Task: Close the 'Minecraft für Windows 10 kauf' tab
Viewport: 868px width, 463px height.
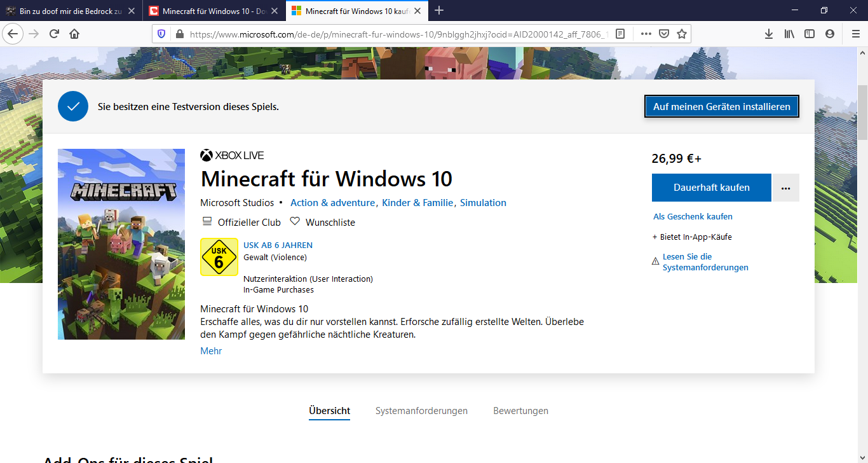Action: tap(417, 11)
